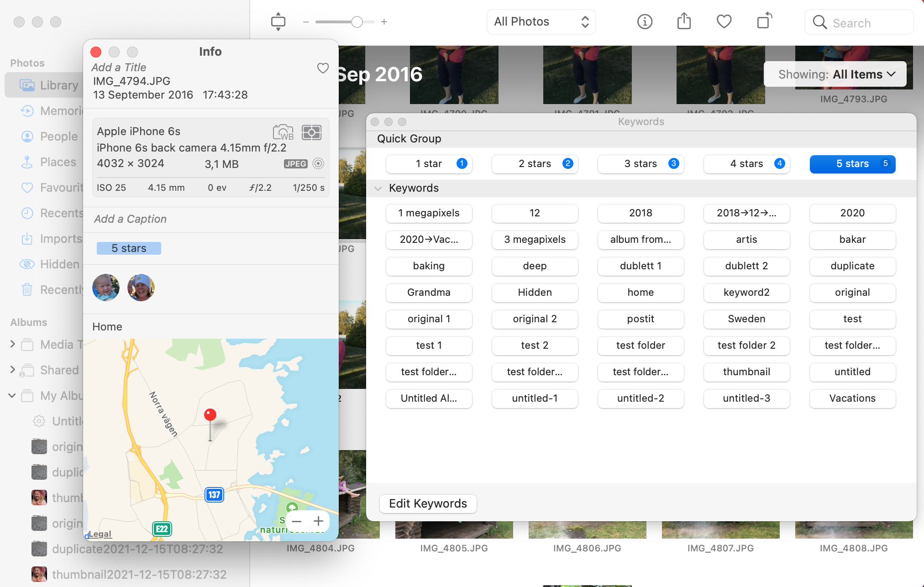Image resolution: width=924 pixels, height=587 pixels.
Task: Click the Rotate toolbar icon
Action: coord(764,21)
